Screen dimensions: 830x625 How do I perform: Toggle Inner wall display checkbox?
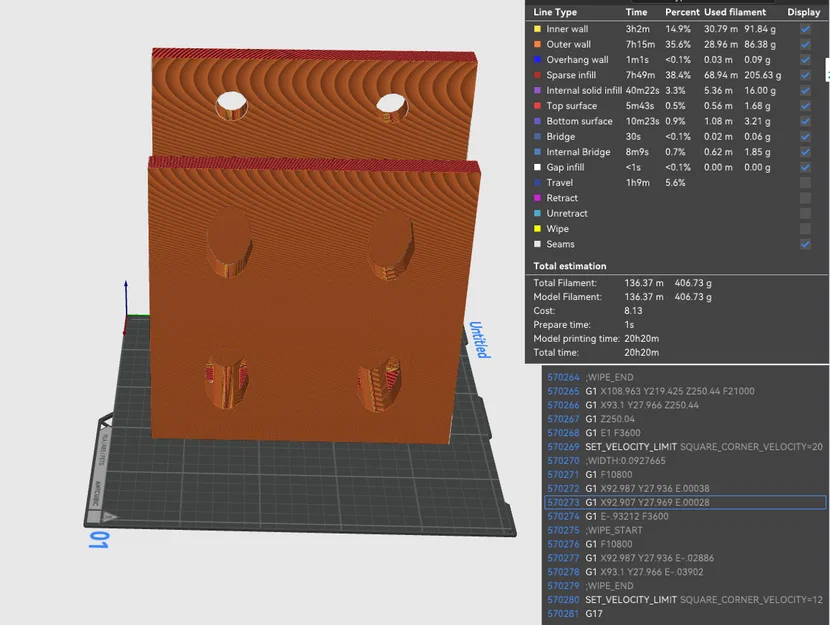click(805, 29)
